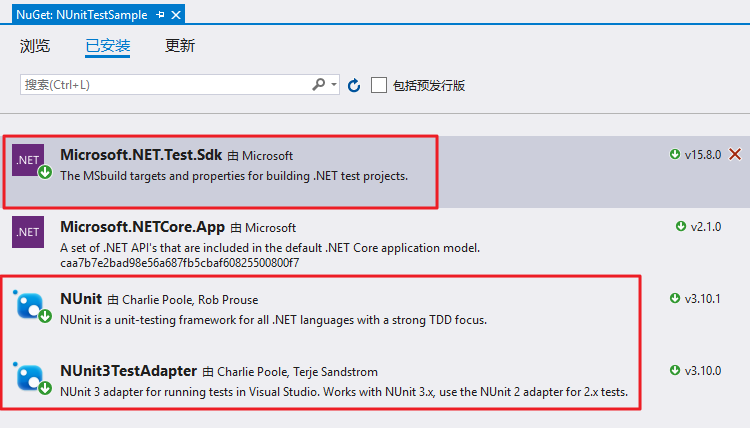The image size is (750, 428).
Task: Click the green arrow beside v3.10.1
Action: pos(675,298)
